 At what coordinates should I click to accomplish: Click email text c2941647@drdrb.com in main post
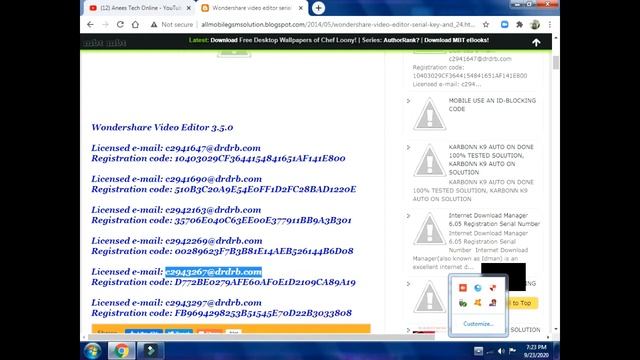tap(213, 148)
